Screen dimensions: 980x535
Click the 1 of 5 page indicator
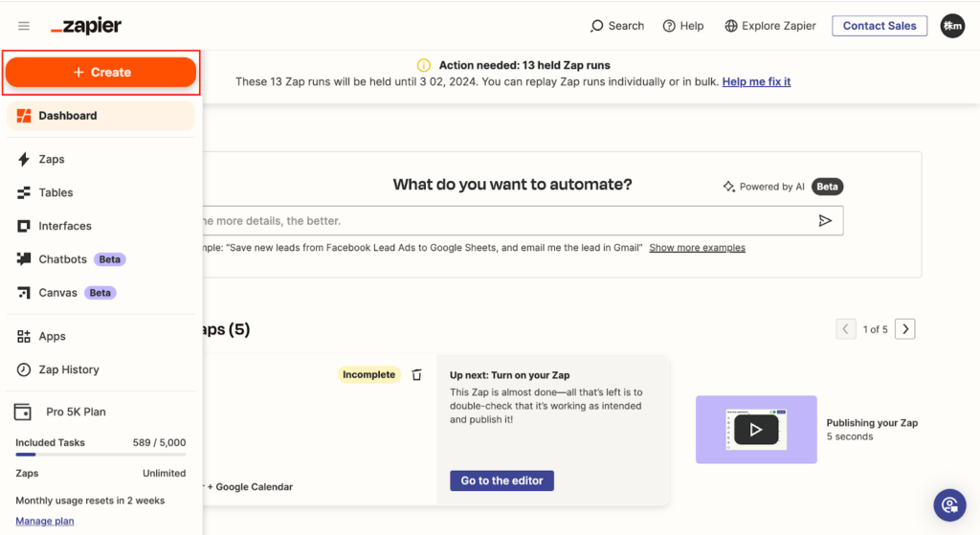[x=875, y=329]
